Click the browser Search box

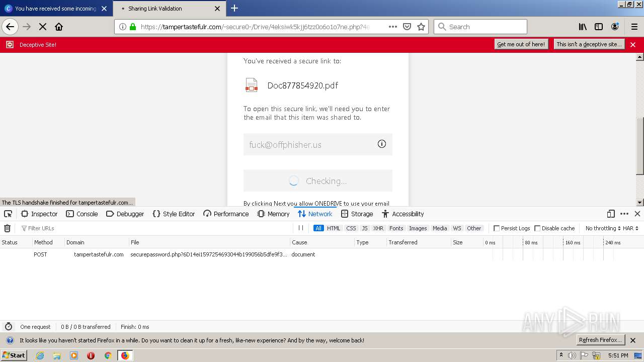tap(480, 27)
